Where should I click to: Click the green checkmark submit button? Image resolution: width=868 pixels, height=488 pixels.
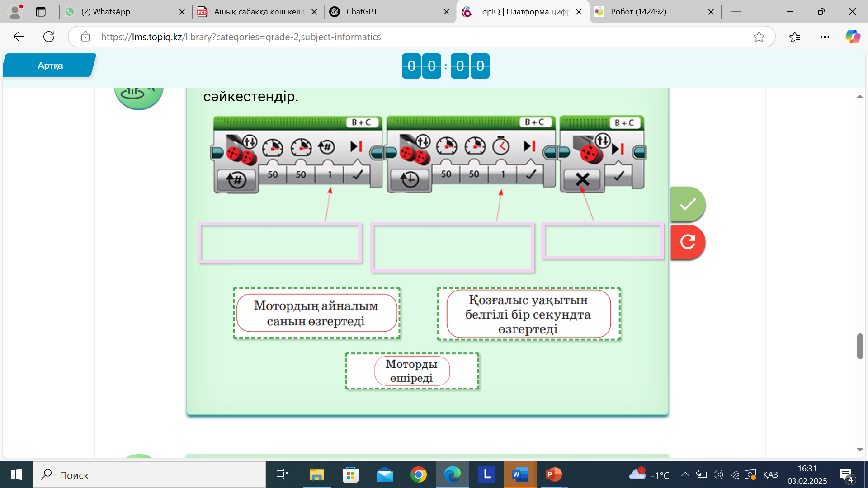coord(688,204)
